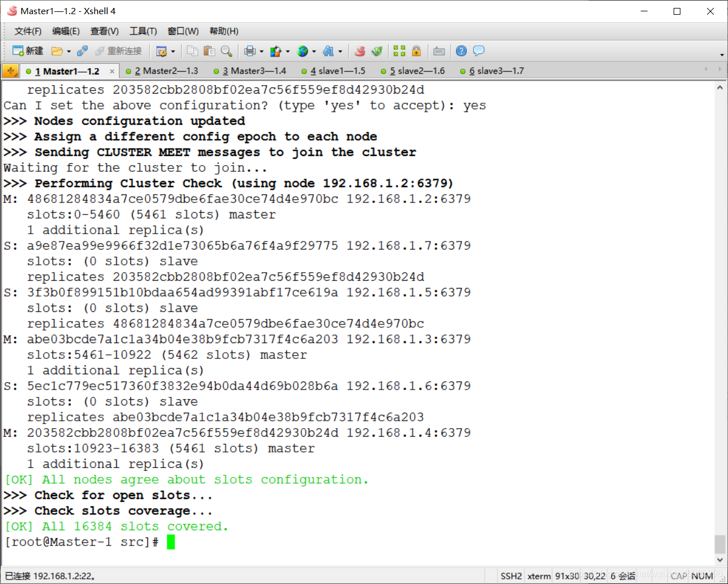Launch Xagent with the green icon
728x584 pixels.
[377, 51]
